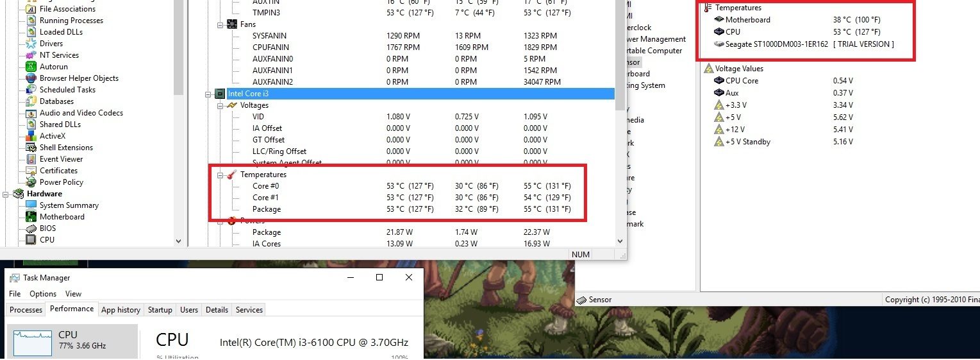Screen dimensions: 980x360
Task: Click the Shared DLLs icon
Action: point(31,124)
